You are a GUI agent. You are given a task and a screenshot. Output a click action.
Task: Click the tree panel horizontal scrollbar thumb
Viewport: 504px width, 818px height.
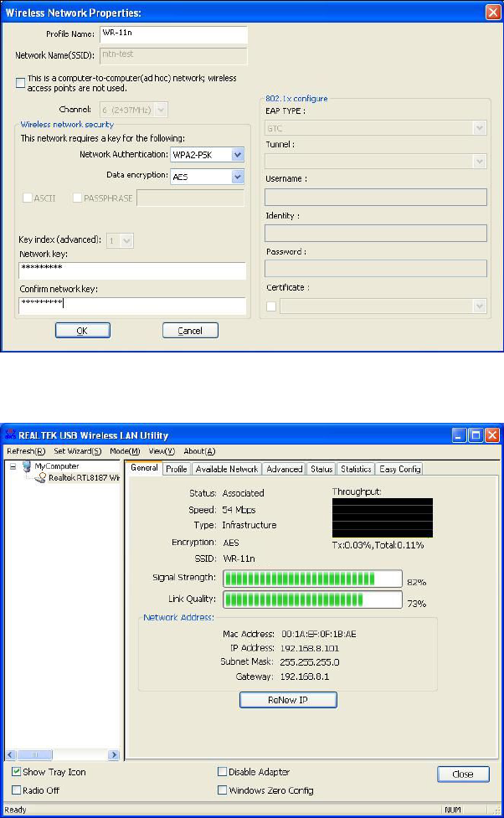[x=35, y=754]
